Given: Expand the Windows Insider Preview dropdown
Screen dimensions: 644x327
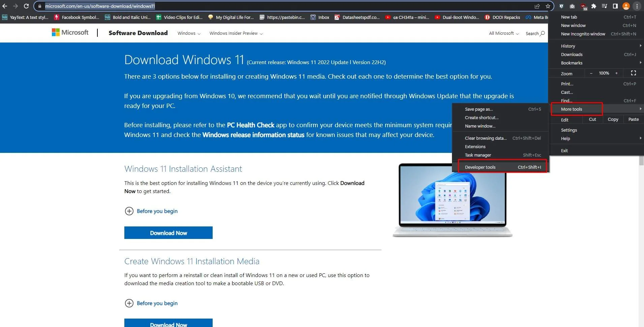Looking at the screenshot, I should pyautogui.click(x=236, y=33).
